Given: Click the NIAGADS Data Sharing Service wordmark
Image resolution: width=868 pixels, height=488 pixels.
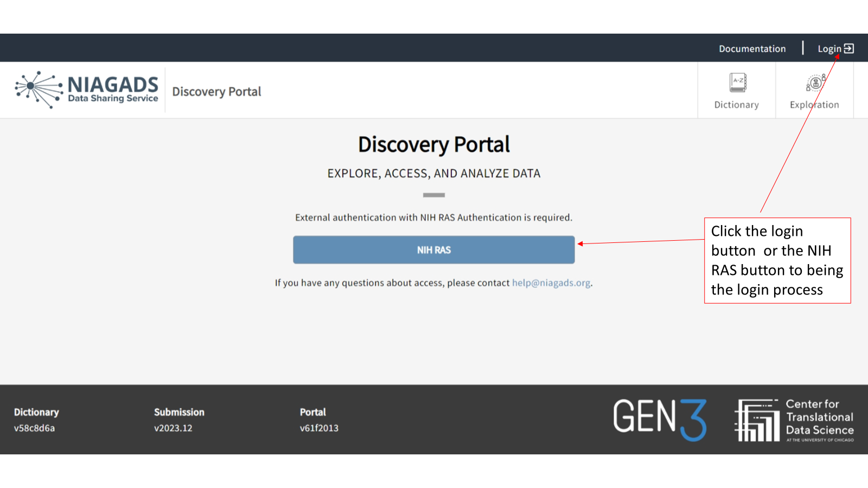Looking at the screenshot, I should [113, 89].
